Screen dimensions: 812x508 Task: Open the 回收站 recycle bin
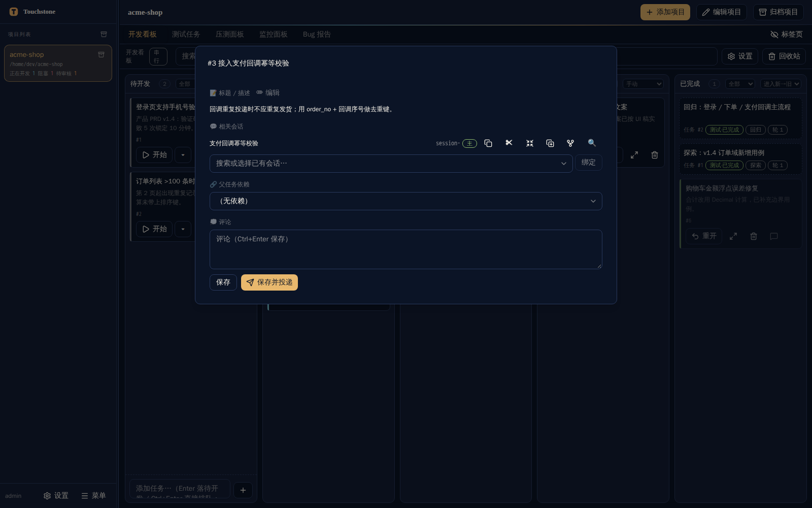click(x=784, y=56)
